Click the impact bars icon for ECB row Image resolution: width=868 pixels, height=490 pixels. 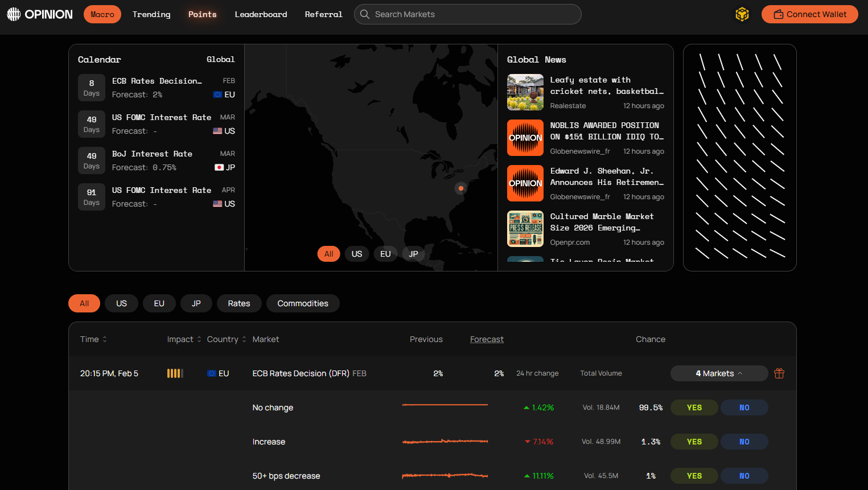click(175, 373)
